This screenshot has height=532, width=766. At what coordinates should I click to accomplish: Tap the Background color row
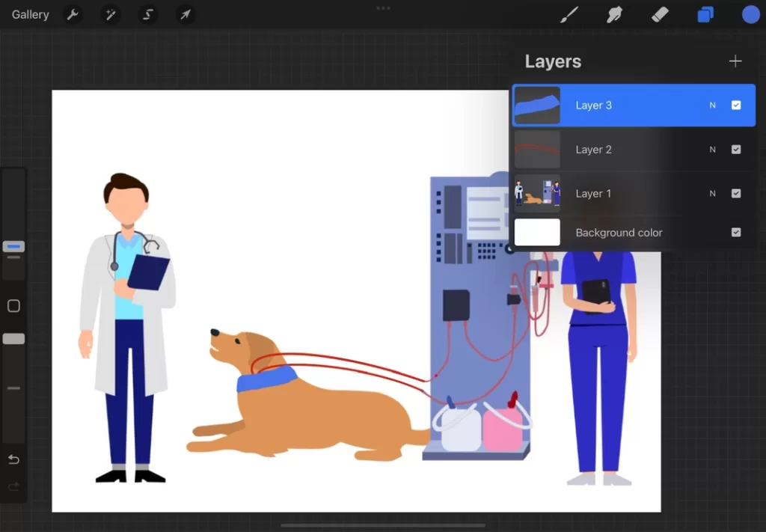(634, 233)
